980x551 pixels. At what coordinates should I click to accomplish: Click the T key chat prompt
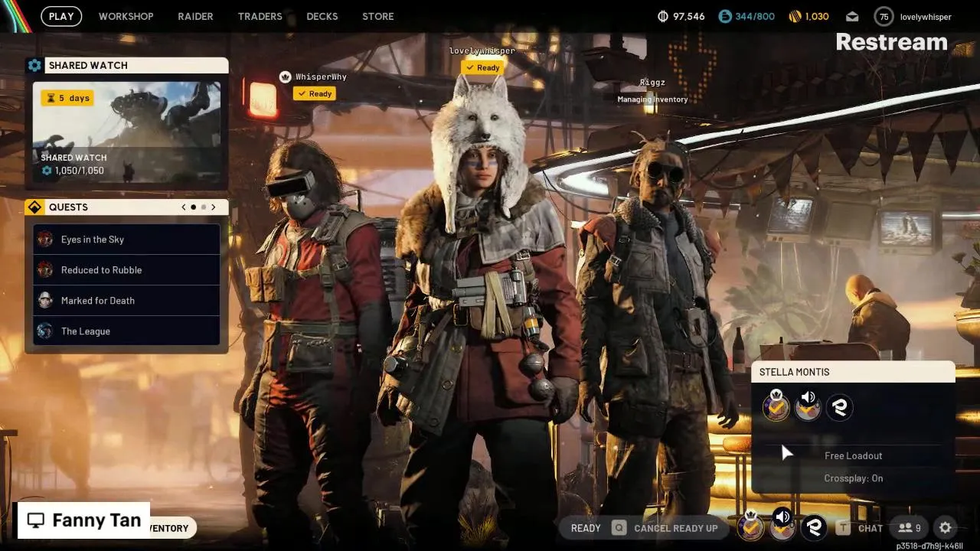[x=843, y=528]
